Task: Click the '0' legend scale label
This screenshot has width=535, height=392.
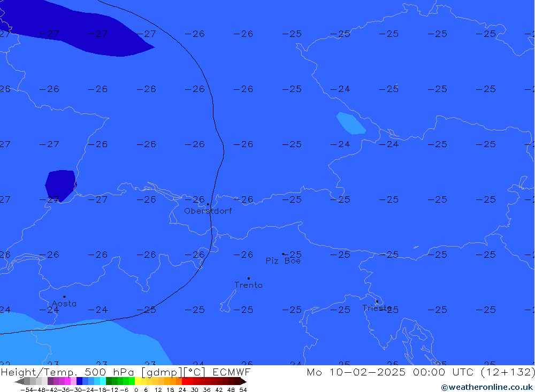Action: (136, 390)
